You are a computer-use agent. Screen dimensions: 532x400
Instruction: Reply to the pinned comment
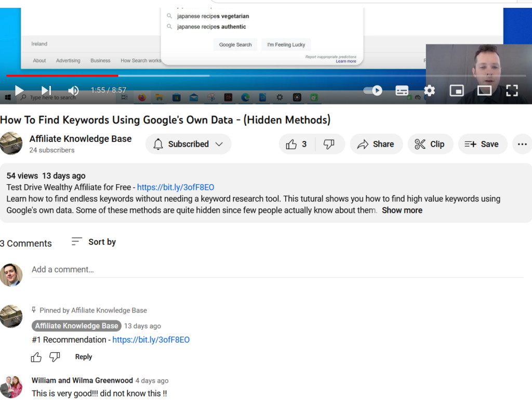pyautogui.click(x=84, y=357)
